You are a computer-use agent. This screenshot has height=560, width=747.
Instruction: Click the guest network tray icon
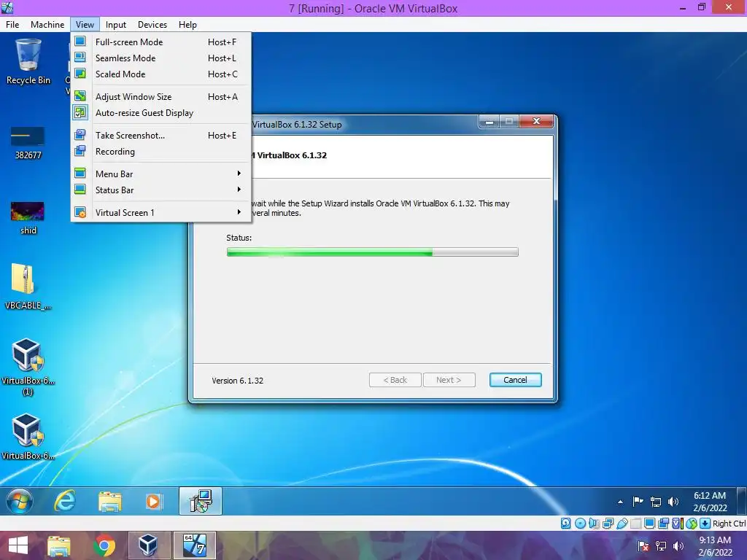click(x=656, y=502)
